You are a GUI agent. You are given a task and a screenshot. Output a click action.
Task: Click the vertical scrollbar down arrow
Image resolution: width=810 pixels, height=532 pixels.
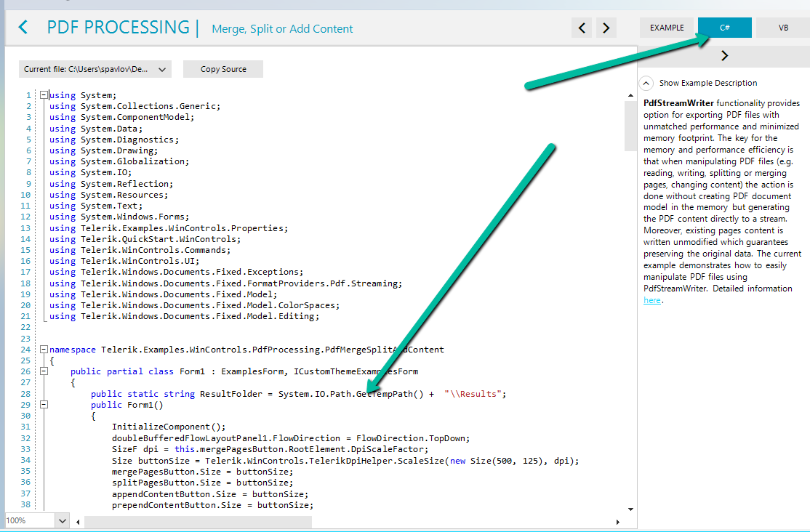[x=630, y=509]
